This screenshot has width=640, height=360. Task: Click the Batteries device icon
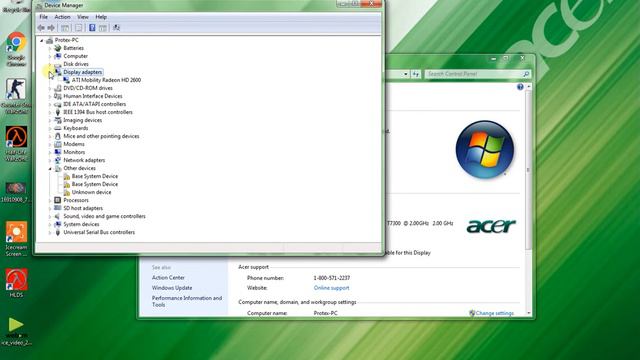coord(58,48)
